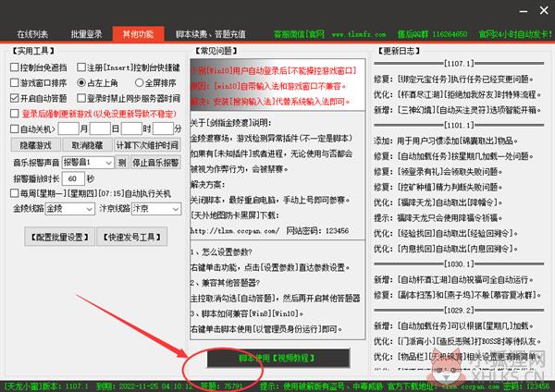Image resolution: width=555 pixels, height=392 pixels.
Task: Open the 音乐报警声音 dropdown 报警音1
Action: (x=88, y=163)
